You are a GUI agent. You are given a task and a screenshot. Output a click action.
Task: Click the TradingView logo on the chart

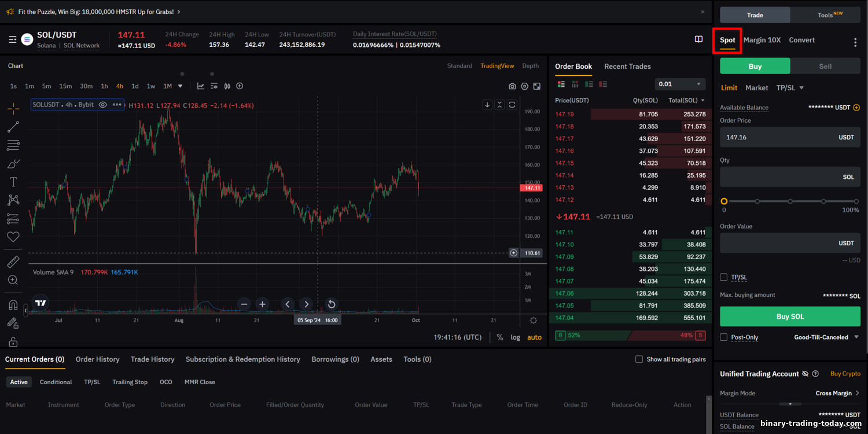pyautogui.click(x=41, y=303)
